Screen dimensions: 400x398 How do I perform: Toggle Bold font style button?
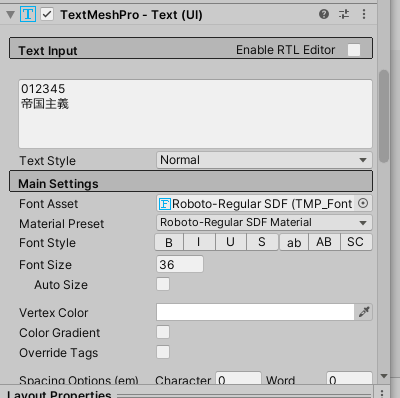click(169, 242)
